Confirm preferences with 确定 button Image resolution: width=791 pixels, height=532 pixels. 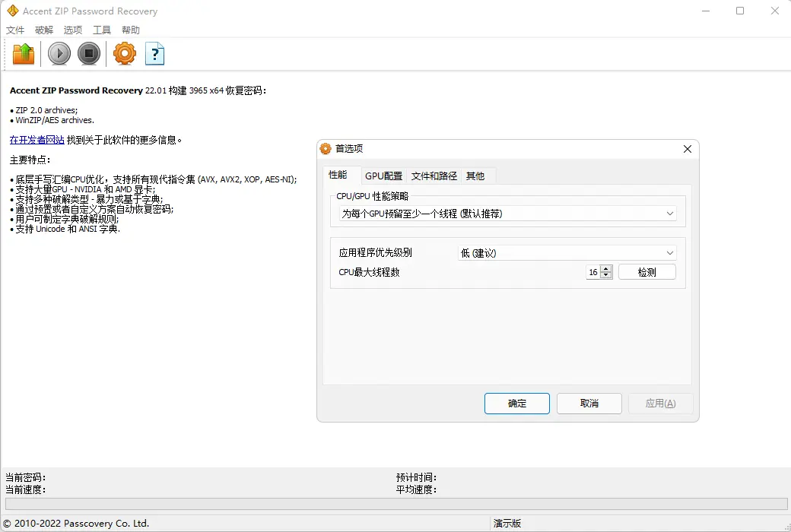pos(517,404)
